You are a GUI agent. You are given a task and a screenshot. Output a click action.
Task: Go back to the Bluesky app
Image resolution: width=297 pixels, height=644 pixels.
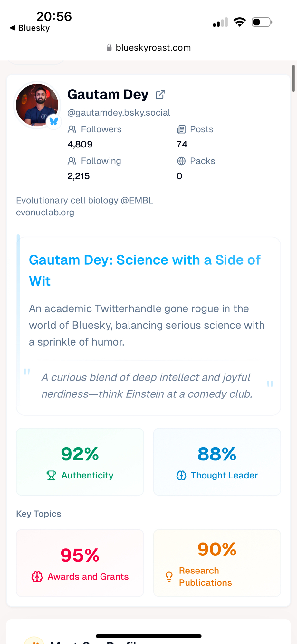(30, 28)
